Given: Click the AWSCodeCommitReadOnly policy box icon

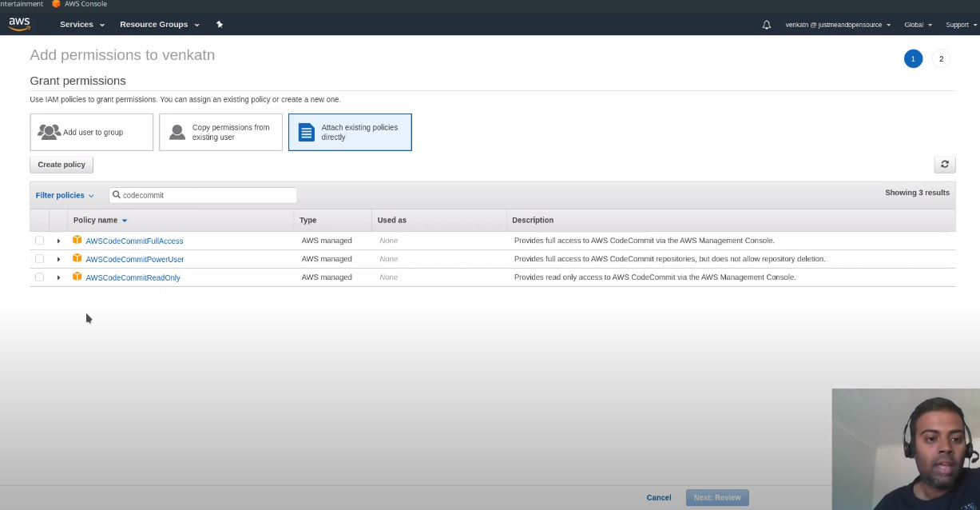Looking at the screenshot, I should 77,277.
